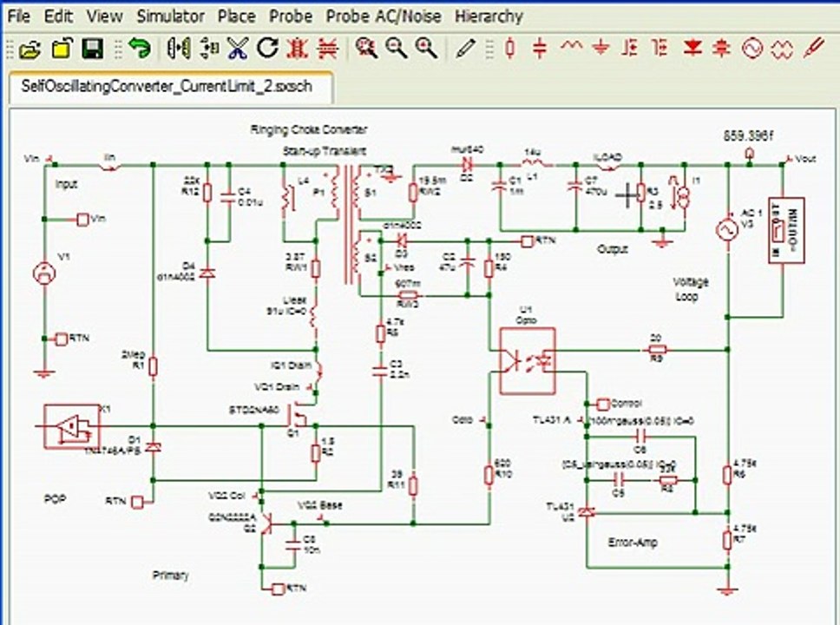
Task: Place an AC voltage source from toolbar
Action: click(x=752, y=49)
